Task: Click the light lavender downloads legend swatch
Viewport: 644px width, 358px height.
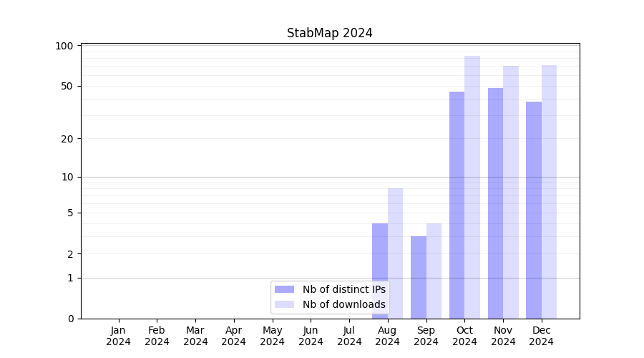Action: (x=284, y=304)
